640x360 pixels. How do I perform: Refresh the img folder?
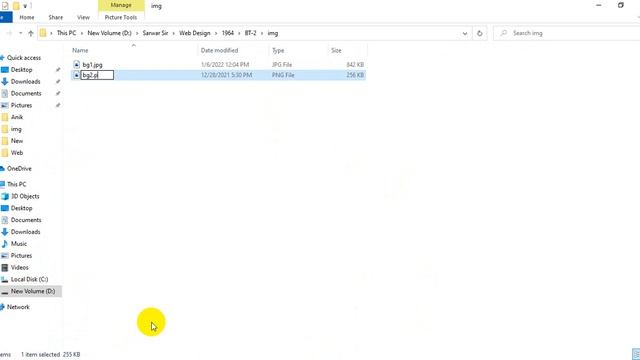480,33
